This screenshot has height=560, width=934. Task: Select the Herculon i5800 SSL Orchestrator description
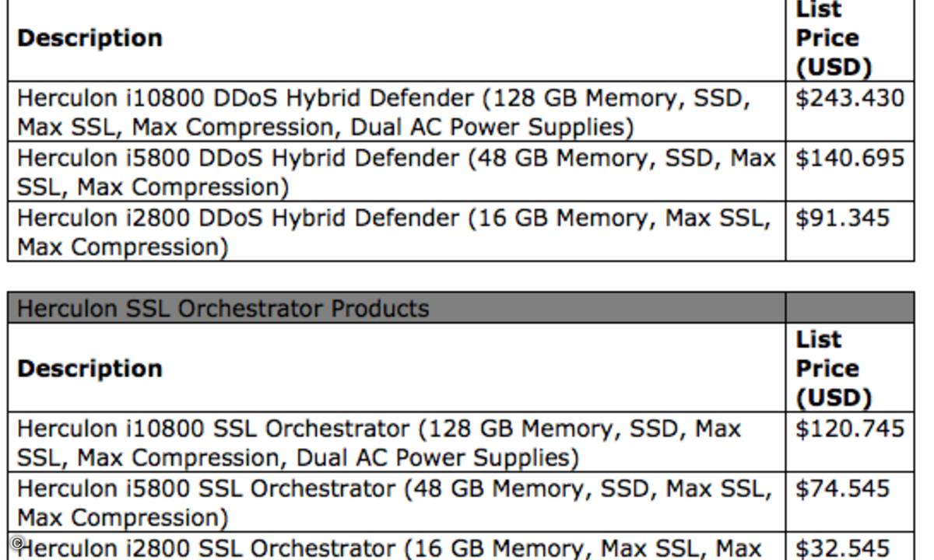coord(395,502)
